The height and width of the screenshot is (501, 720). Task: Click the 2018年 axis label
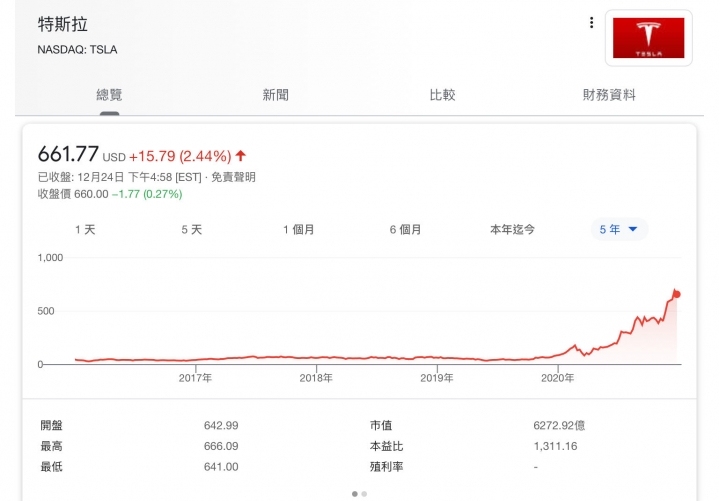click(316, 378)
